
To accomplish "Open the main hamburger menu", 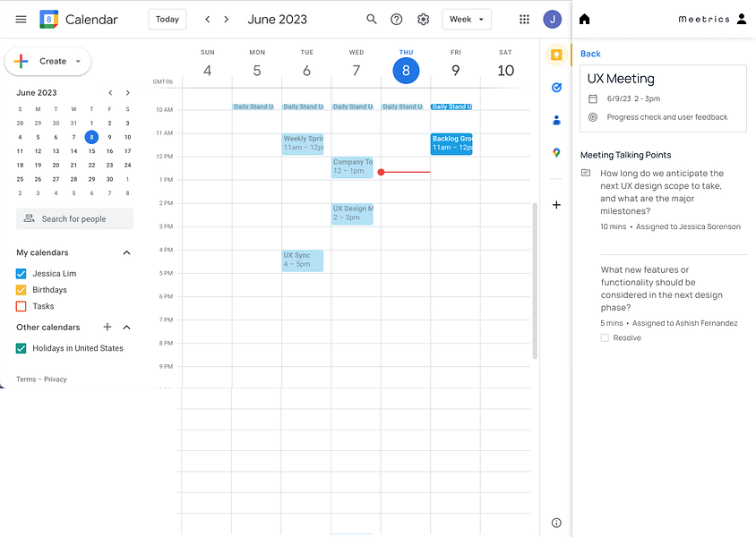I will point(21,20).
